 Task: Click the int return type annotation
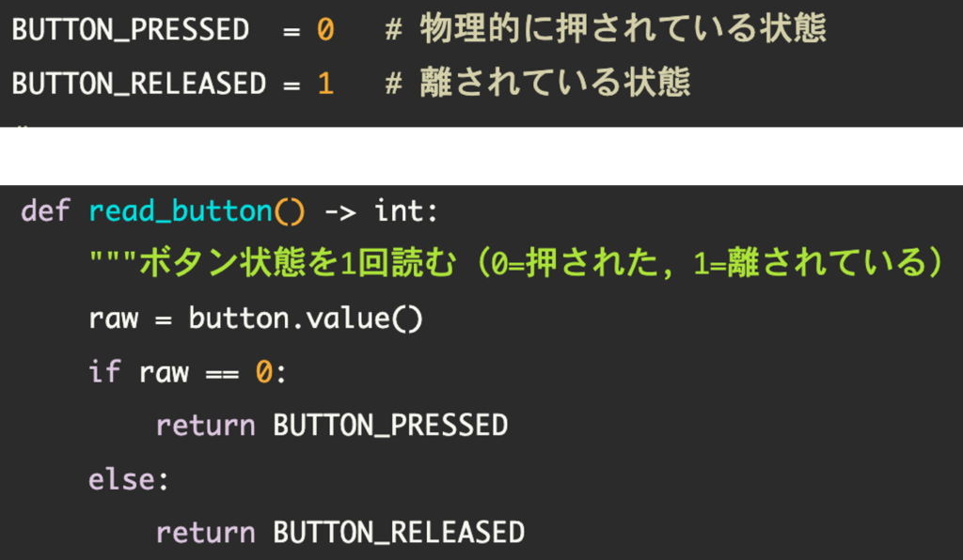point(400,210)
